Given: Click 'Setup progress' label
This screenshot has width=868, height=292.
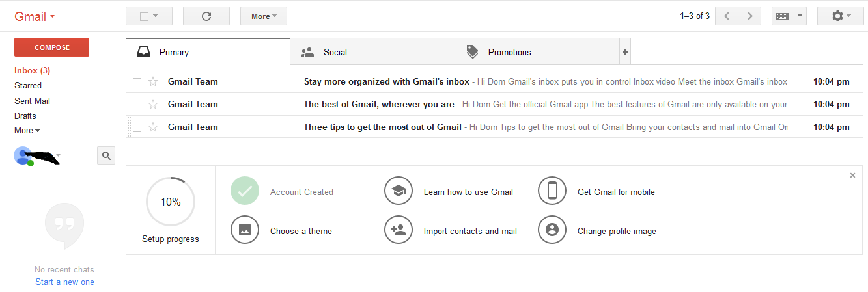Looking at the screenshot, I should click(171, 239).
